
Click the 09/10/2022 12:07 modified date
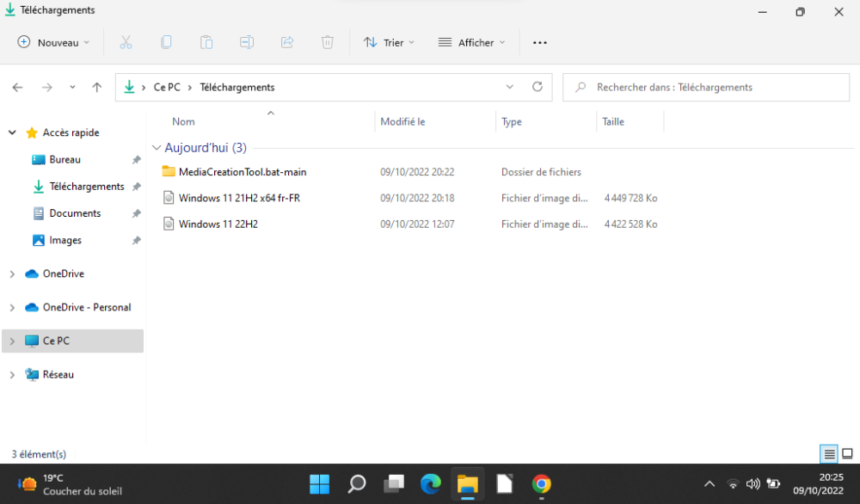(417, 224)
